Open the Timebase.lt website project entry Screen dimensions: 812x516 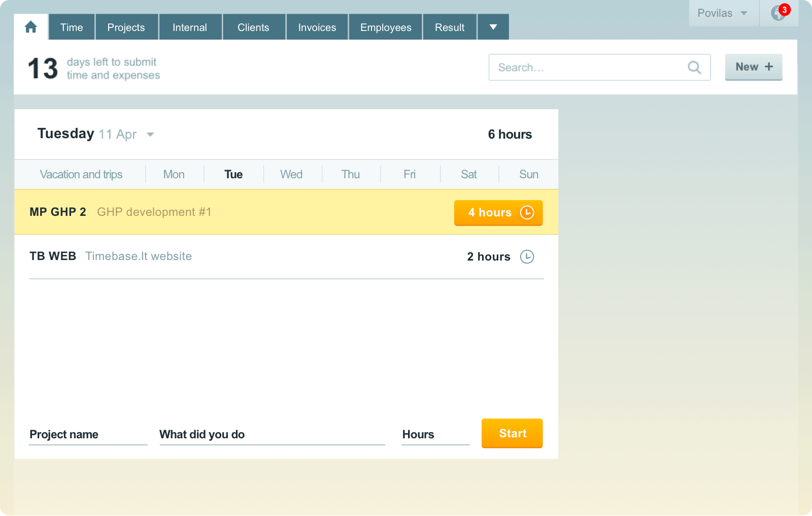[139, 256]
